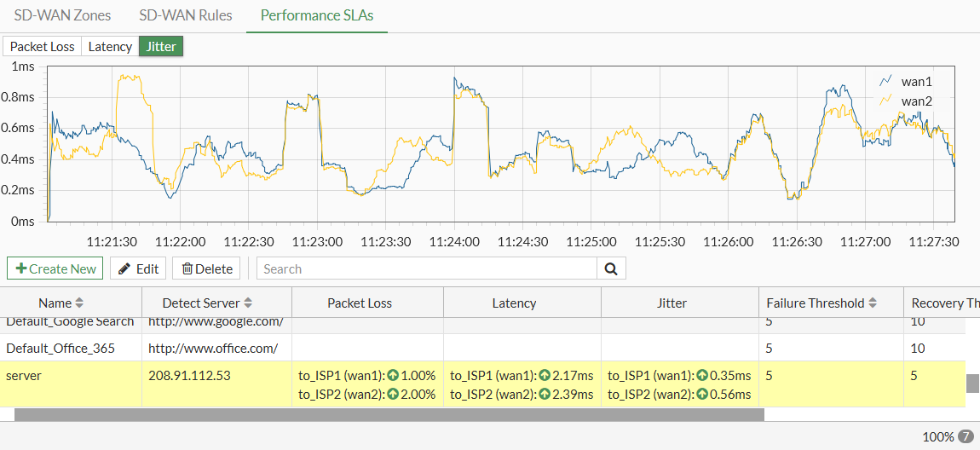Screen dimensions: 980x450
Task: Switch the chart to Latency
Action: tap(110, 47)
